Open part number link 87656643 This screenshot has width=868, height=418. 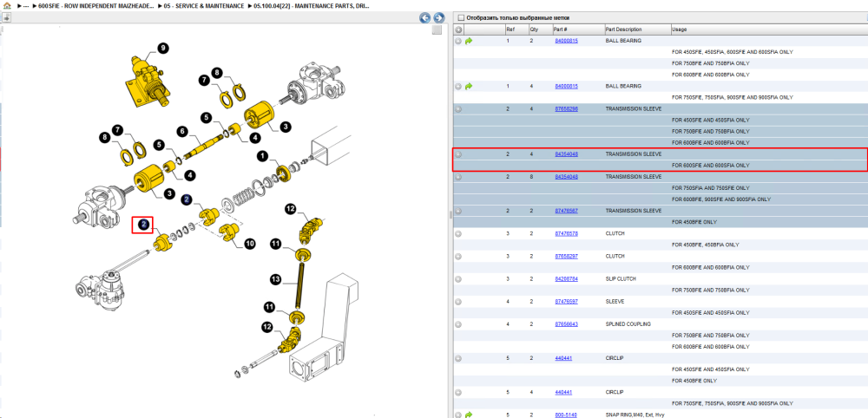[x=566, y=324]
